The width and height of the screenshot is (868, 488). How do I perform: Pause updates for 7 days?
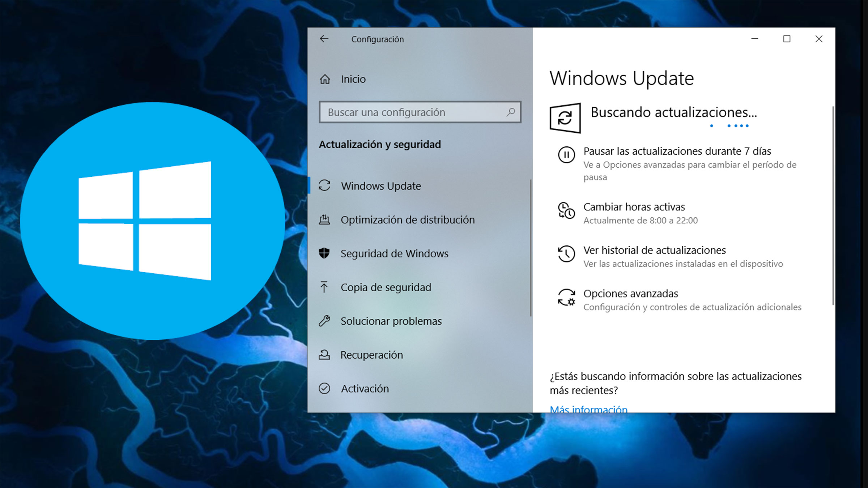pos(677,151)
